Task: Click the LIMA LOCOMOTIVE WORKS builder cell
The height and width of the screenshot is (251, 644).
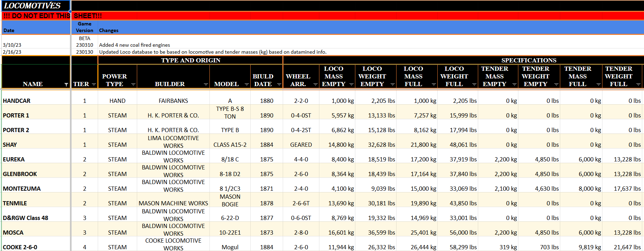Action: 173,142
